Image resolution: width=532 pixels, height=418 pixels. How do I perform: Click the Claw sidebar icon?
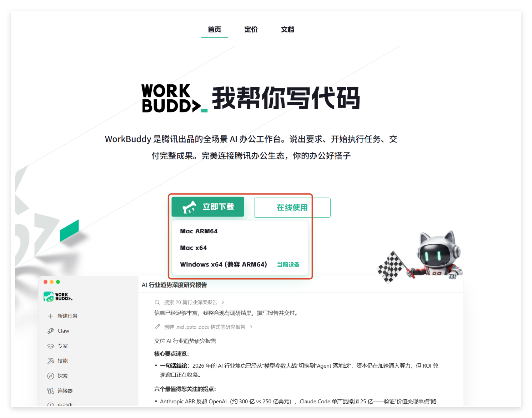pyautogui.click(x=51, y=331)
